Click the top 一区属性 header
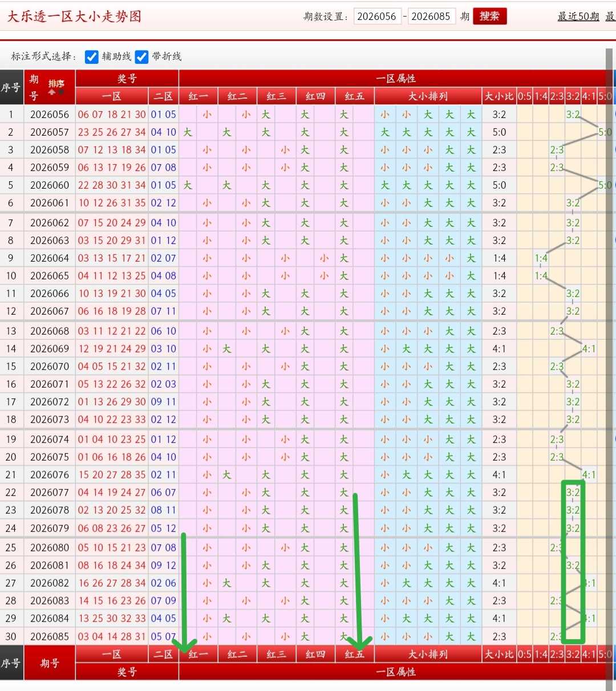Image resolution: width=616 pixels, height=691 pixels. [x=396, y=79]
